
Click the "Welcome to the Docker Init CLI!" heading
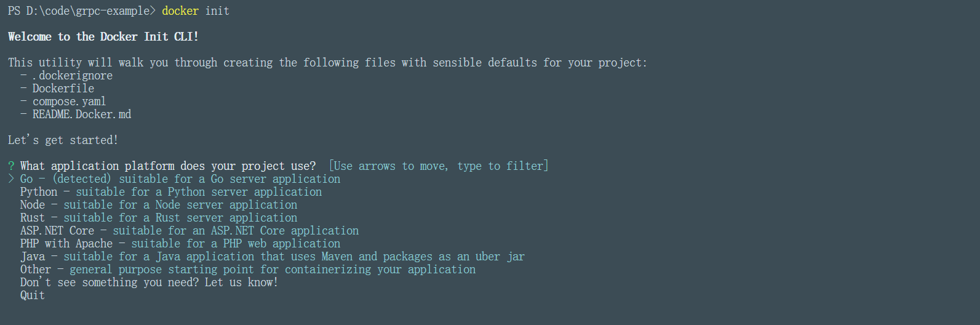103,37
